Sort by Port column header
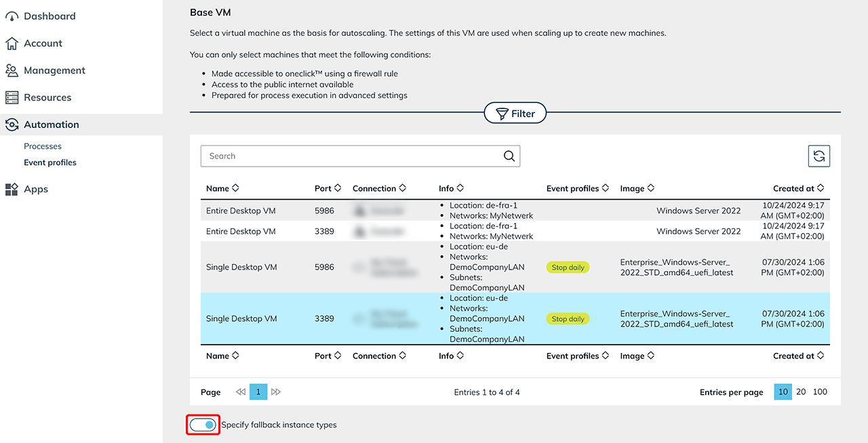Screen dimensions: 868x443 328,188
